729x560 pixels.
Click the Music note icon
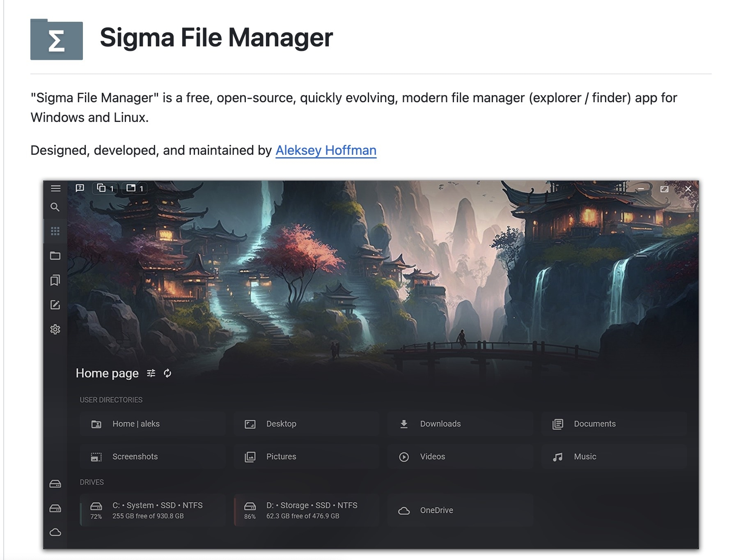point(558,457)
